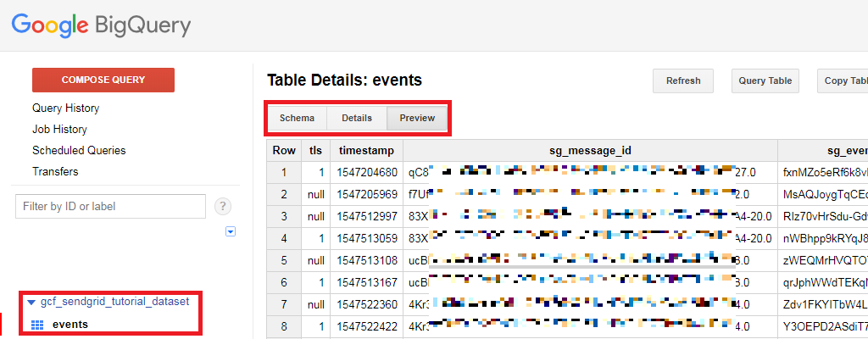This screenshot has height=339, width=868.
Task: Click the tls null cell in row 7
Action: 315,304
